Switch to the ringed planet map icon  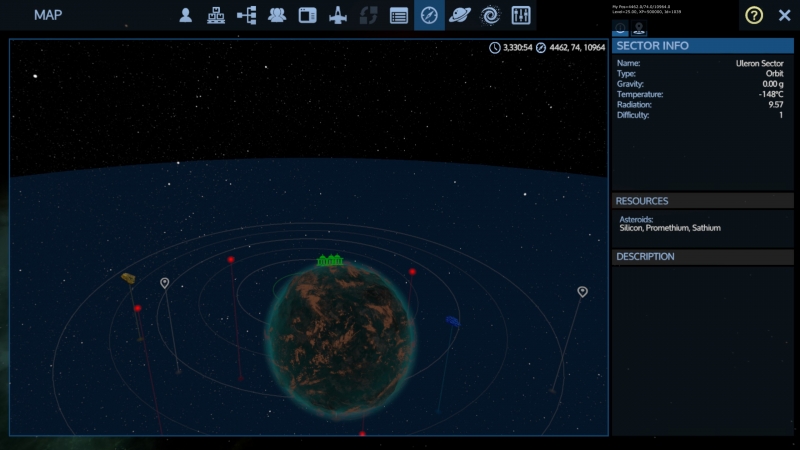tap(460, 15)
